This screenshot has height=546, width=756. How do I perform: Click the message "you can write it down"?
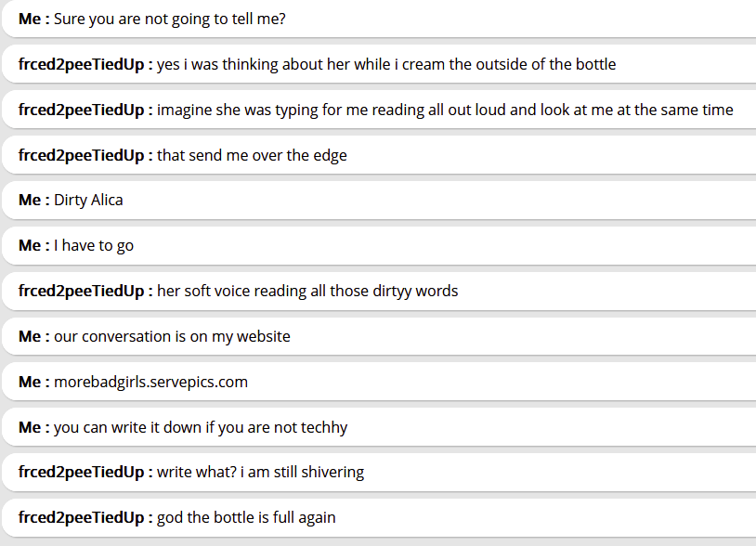point(201,428)
